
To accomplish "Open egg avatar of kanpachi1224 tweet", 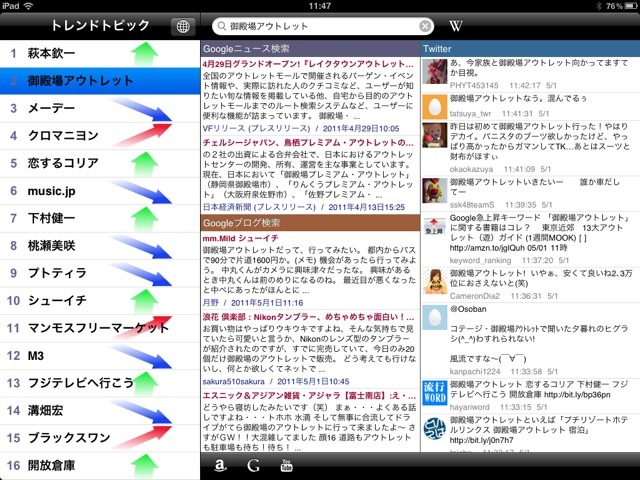I will 435,317.
